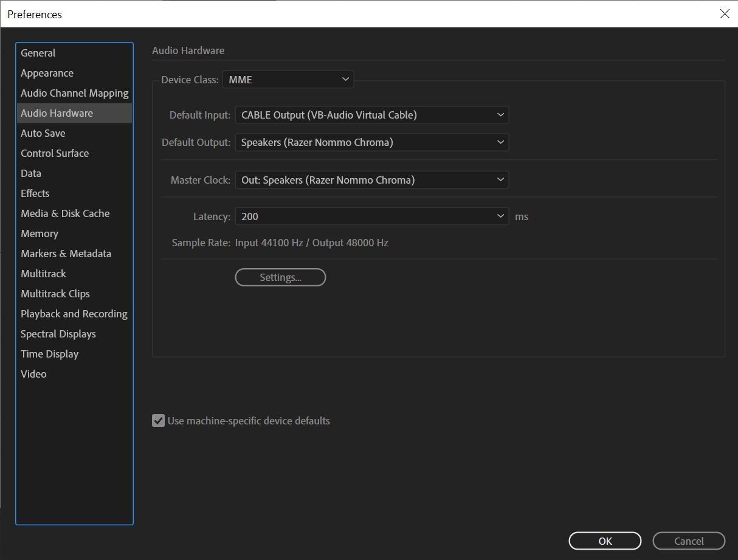Open Auto Save preferences

pyautogui.click(x=74, y=133)
